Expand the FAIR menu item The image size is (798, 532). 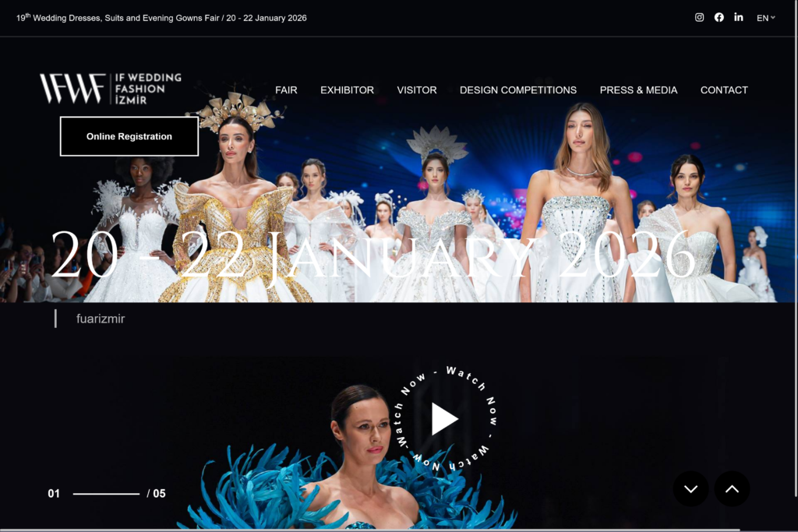pyautogui.click(x=286, y=90)
